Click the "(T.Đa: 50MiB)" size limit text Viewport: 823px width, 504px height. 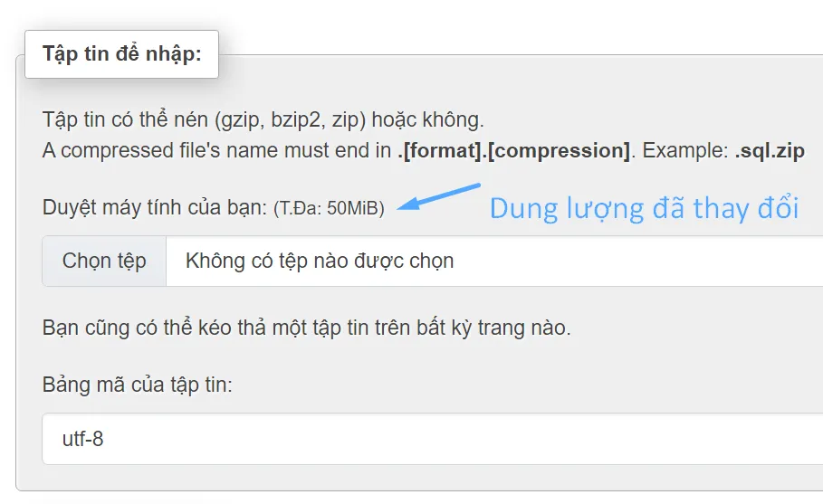coord(329,208)
